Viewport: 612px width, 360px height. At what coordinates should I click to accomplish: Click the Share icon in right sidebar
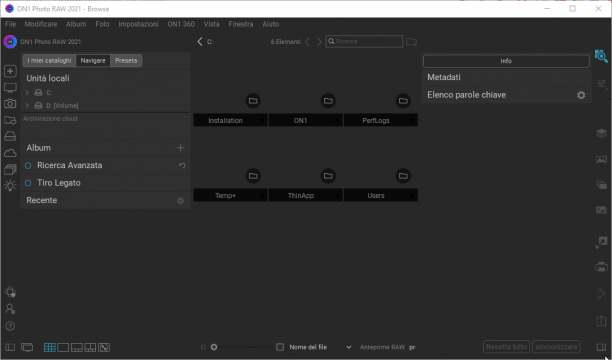coord(601,293)
